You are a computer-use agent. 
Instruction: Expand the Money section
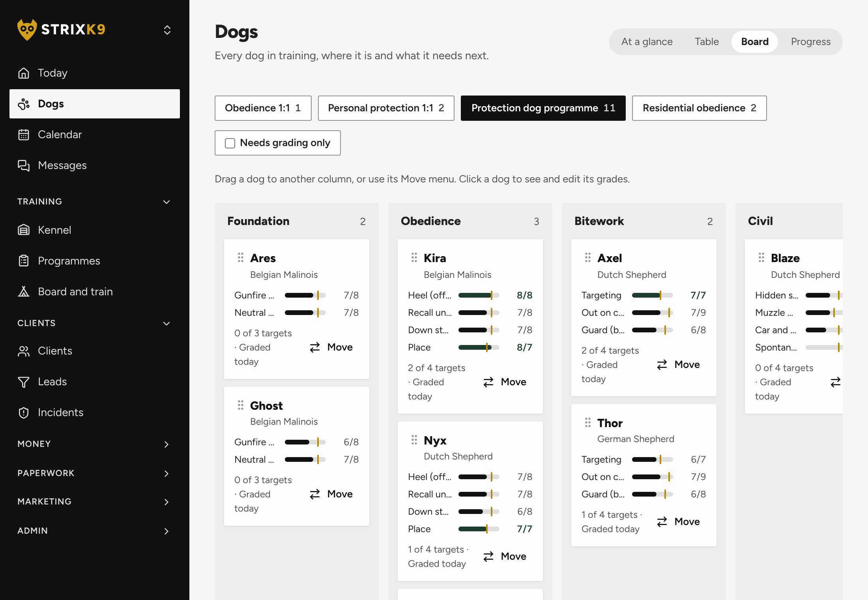click(95, 444)
